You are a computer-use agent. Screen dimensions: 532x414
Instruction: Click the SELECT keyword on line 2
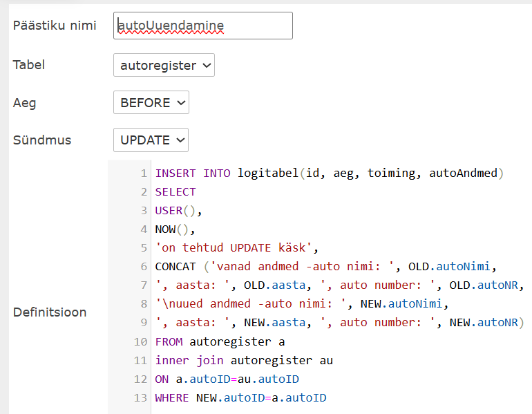click(175, 192)
